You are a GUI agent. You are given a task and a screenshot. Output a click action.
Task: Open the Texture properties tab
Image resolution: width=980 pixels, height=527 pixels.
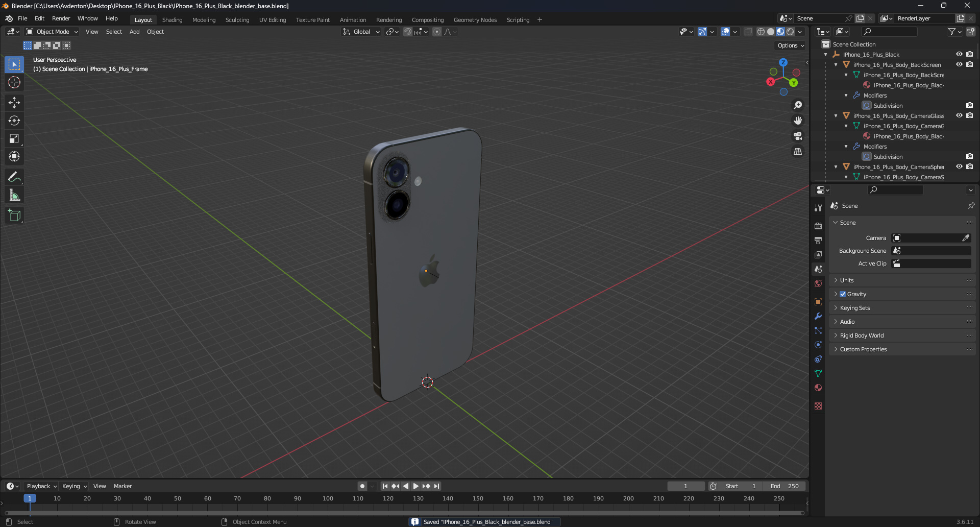[x=818, y=406]
